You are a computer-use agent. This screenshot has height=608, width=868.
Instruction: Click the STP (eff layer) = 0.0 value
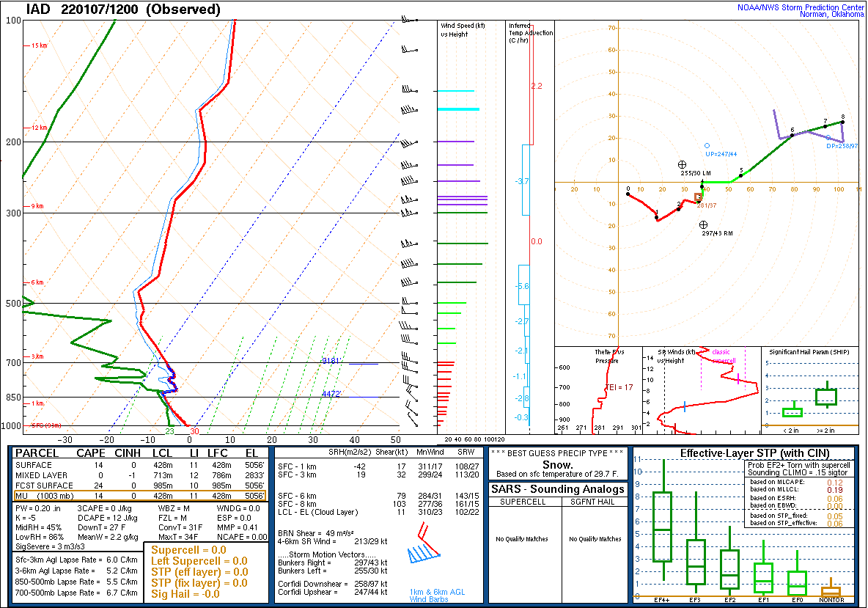point(199,572)
